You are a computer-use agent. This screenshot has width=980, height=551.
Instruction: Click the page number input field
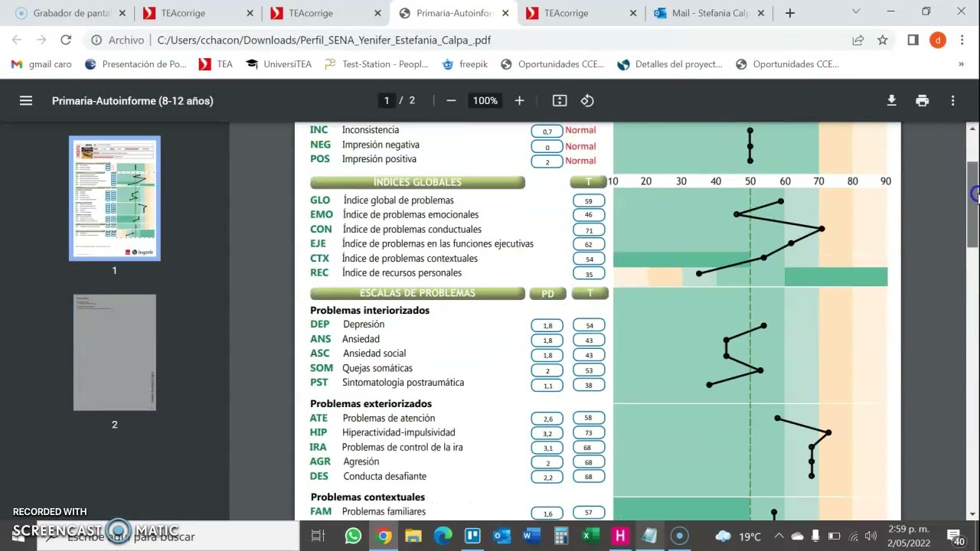point(387,100)
